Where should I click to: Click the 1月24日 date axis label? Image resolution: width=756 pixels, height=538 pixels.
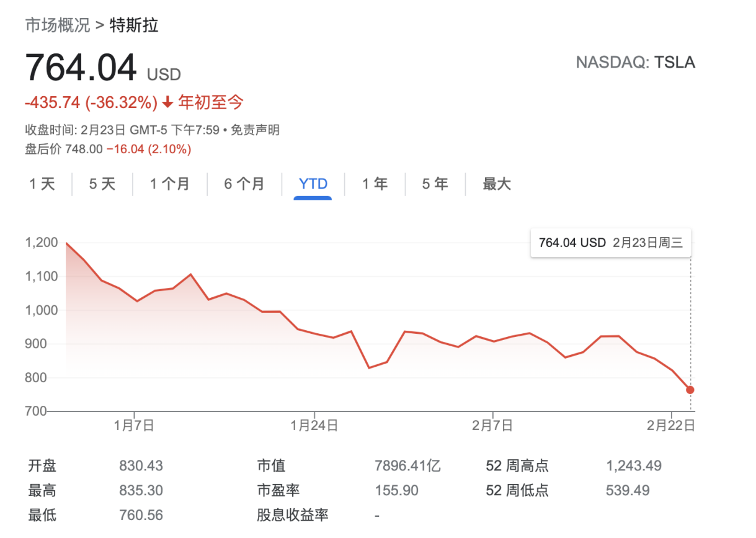click(x=314, y=426)
